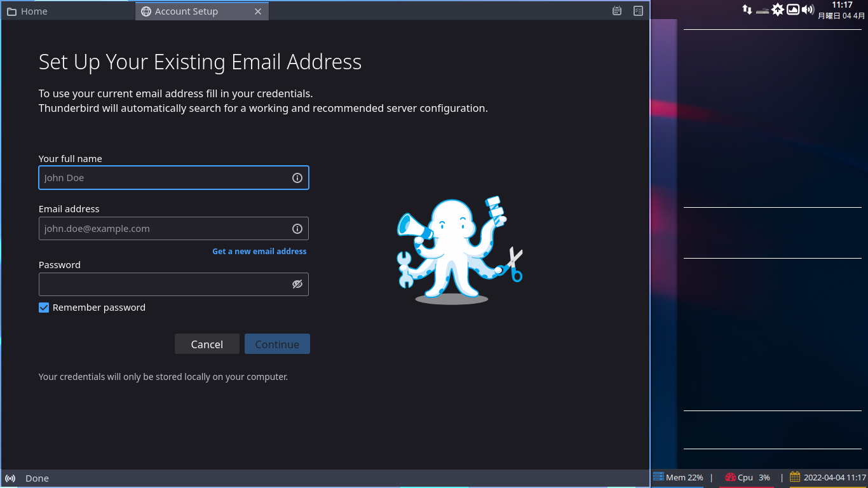Image resolution: width=868 pixels, height=488 pixels.
Task: Click the keyboard tray icon
Action: click(x=763, y=11)
